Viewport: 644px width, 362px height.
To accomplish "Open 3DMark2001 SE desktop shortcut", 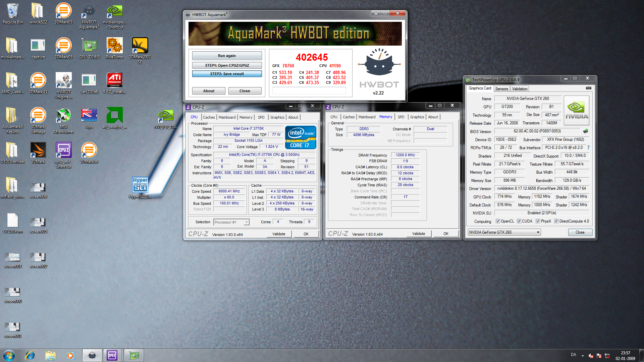I will [x=140, y=51].
